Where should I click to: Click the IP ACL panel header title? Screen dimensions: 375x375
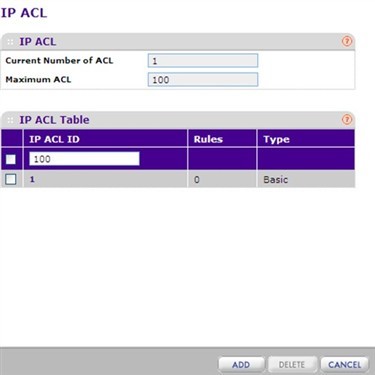coord(38,42)
